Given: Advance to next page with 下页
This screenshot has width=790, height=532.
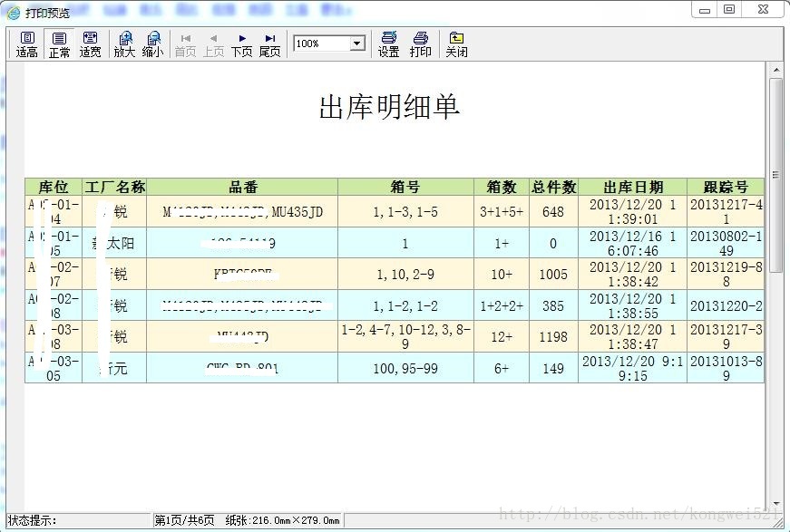Looking at the screenshot, I should tap(241, 44).
